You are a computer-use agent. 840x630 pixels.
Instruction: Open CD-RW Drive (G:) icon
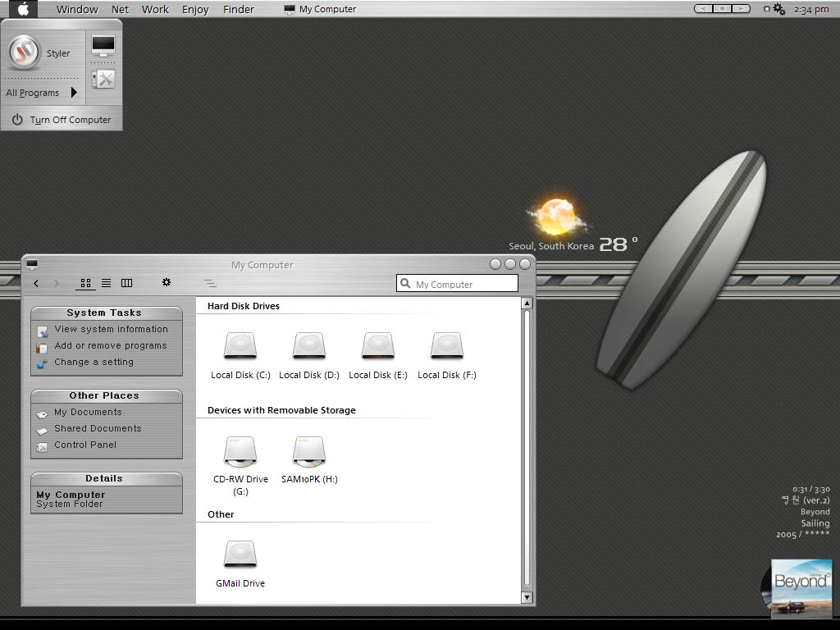pyautogui.click(x=240, y=452)
